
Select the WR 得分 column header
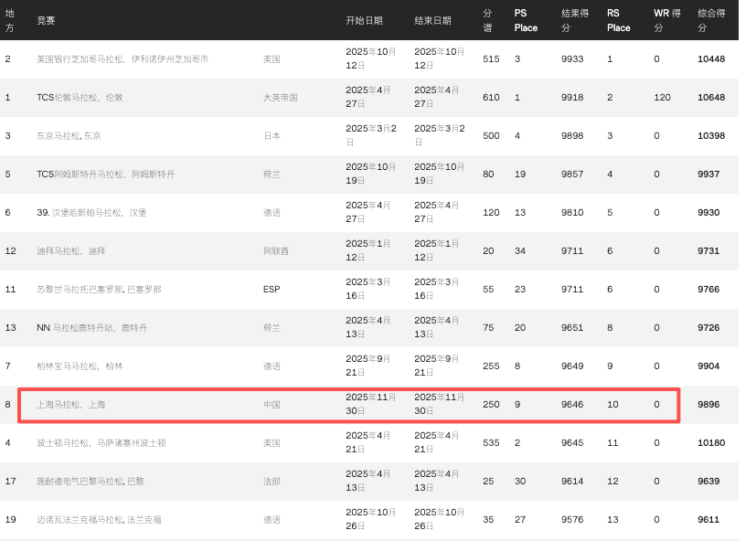pos(667,20)
